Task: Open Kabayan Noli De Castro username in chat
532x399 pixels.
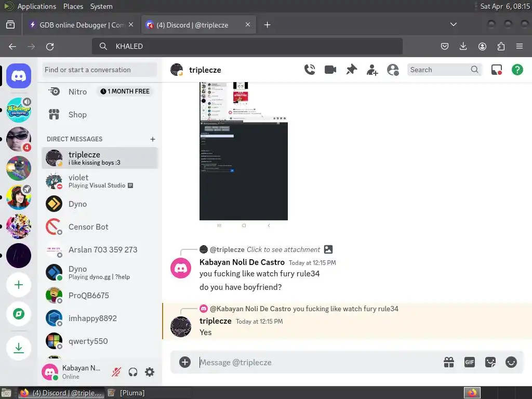Action: (242, 262)
